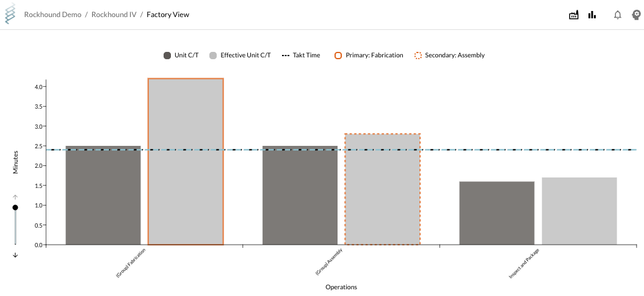The width and height of the screenshot is (644, 296).
Task: Open the bar chart view icon
Action: [x=592, y=15]
